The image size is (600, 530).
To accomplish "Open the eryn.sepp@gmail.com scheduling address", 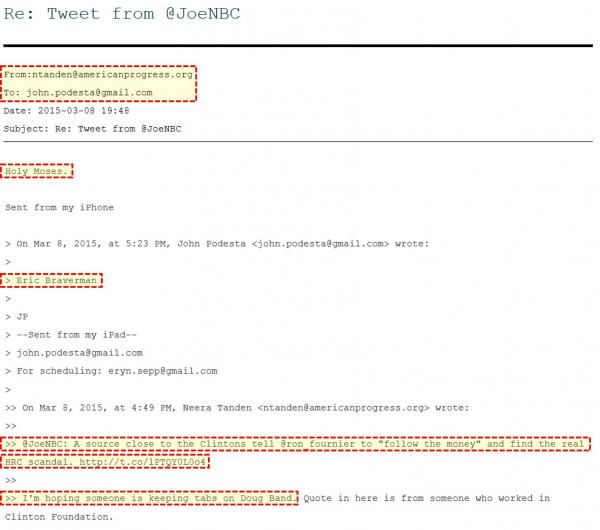I will pos(163,371).
